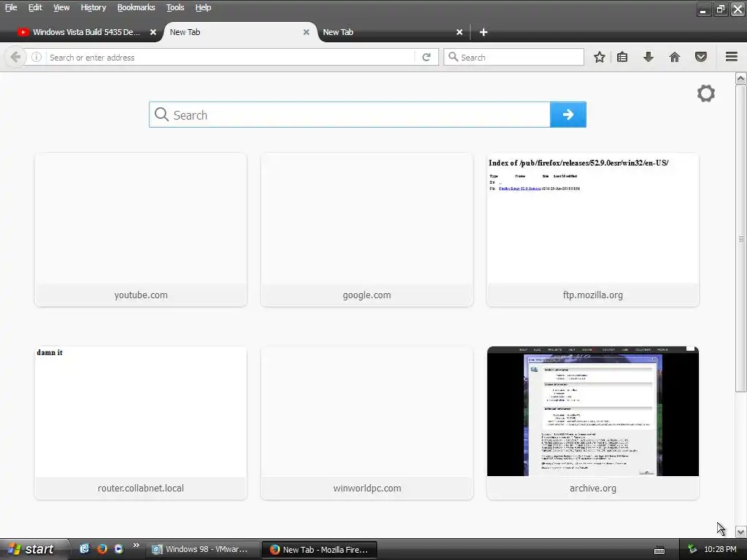Image resolution: width=747 pixels, height=560 pixels.
Task: Open the google.com tile
Action: 367,230
